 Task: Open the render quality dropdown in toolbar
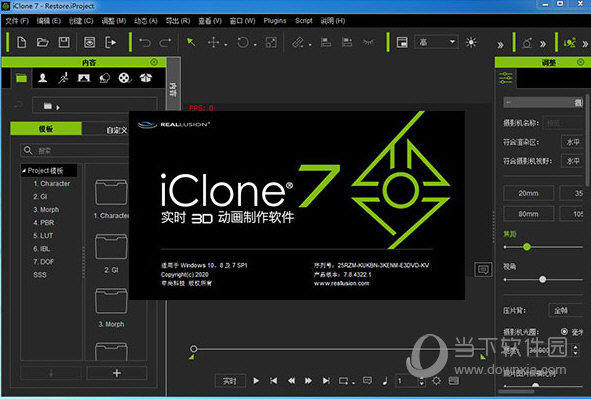click(436, 42)
